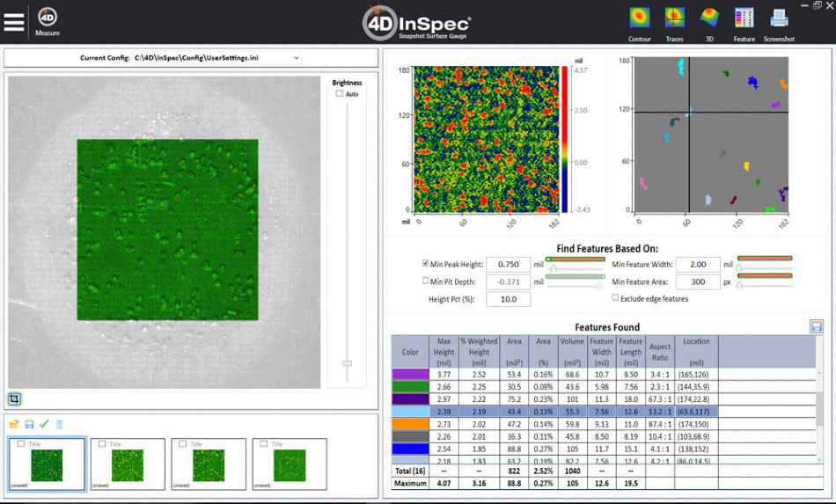The image size is (836, 504).
Task: Select the orange feature row
Action: tap(410, 423)
